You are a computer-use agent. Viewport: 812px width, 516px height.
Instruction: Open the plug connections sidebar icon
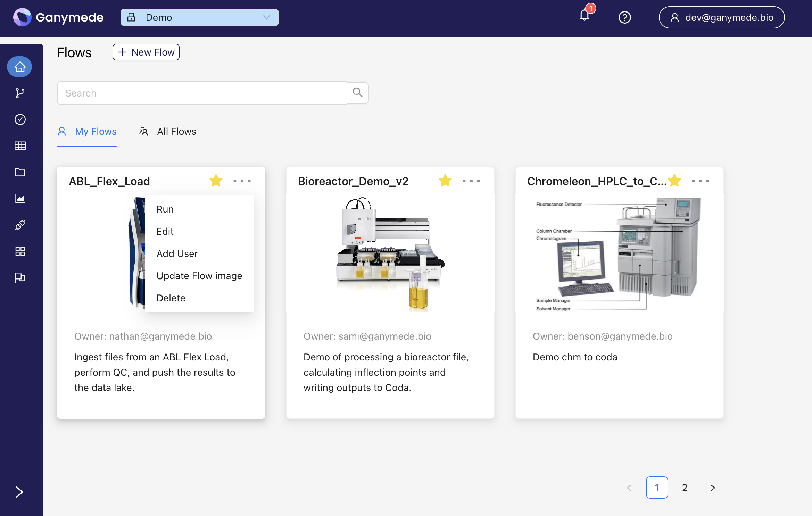[x=20, y=225]
